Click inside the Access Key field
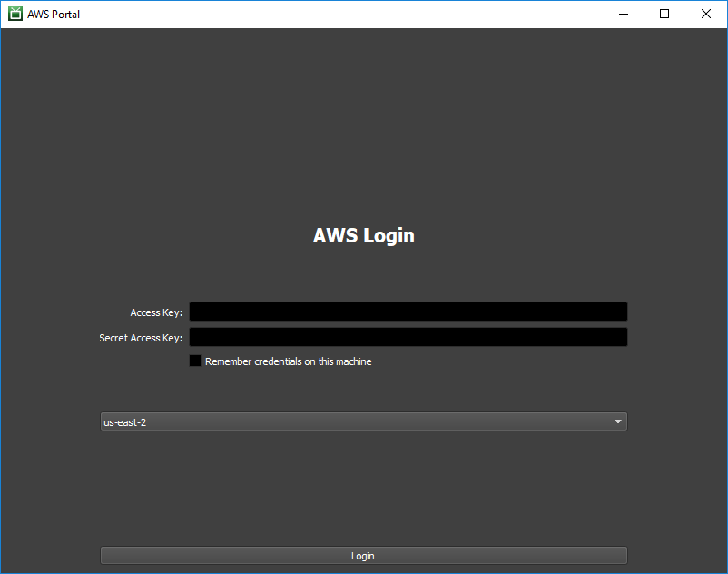This screenshot has width=728, height=574. (x=407, y=311)
